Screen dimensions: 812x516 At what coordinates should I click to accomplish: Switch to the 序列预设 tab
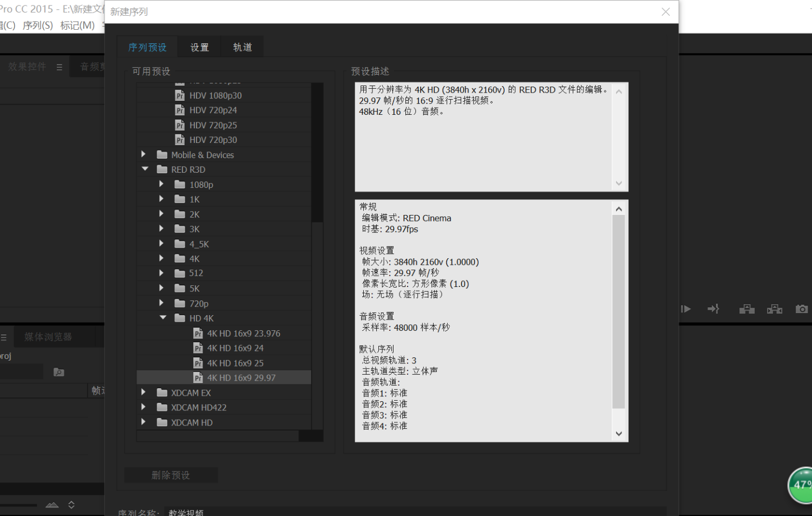point(147,47)
